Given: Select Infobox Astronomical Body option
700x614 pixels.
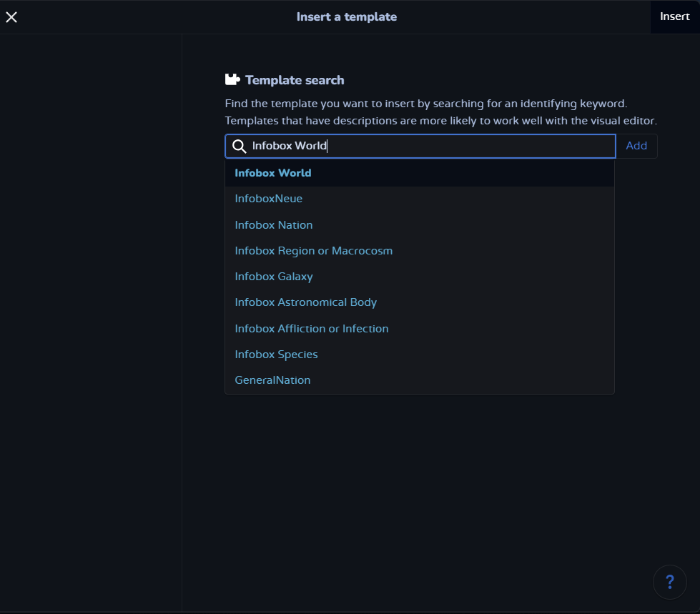Looking at the screenshot, I should (306, 302).
